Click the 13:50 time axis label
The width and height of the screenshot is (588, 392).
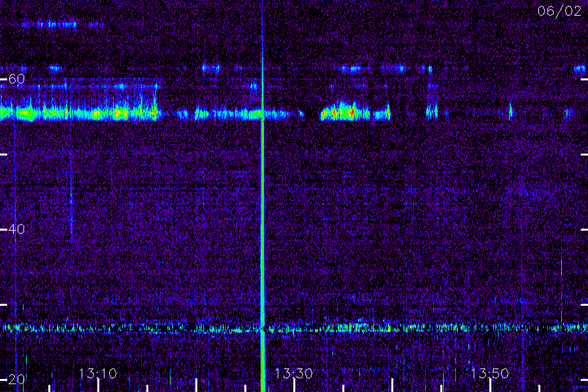(490, 374)
